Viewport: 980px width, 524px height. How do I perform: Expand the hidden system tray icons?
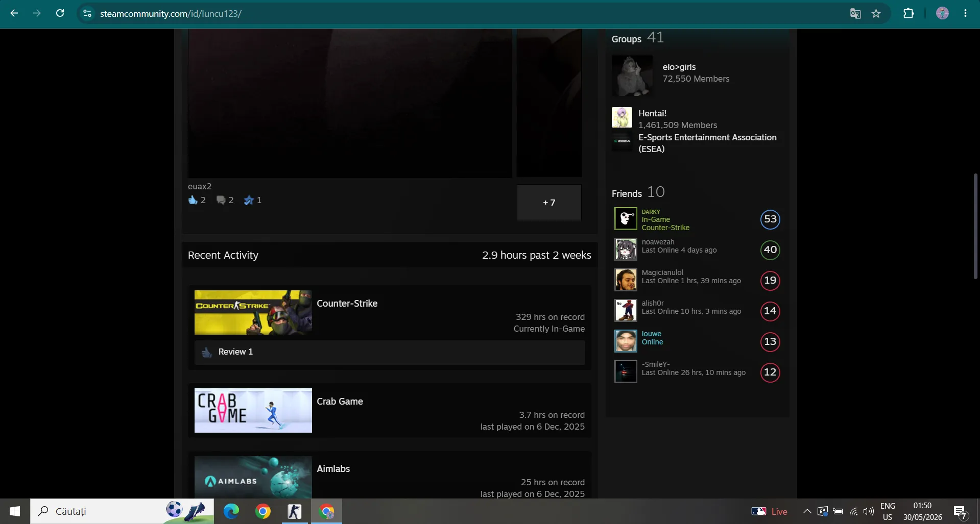[807, 511]
